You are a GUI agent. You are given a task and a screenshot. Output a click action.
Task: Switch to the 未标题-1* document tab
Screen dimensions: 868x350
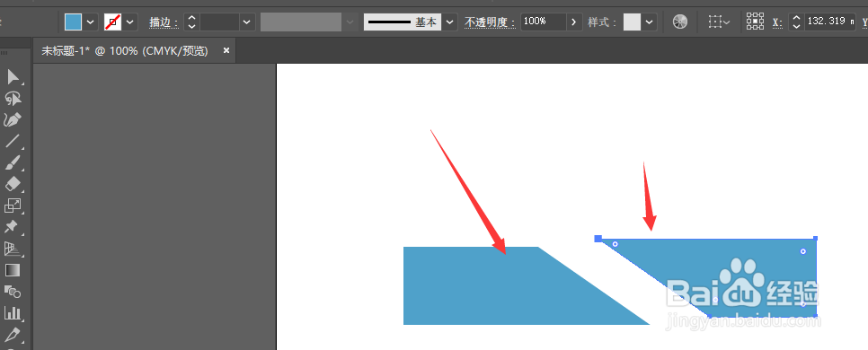pyautogui.click(x=125, y=51)
